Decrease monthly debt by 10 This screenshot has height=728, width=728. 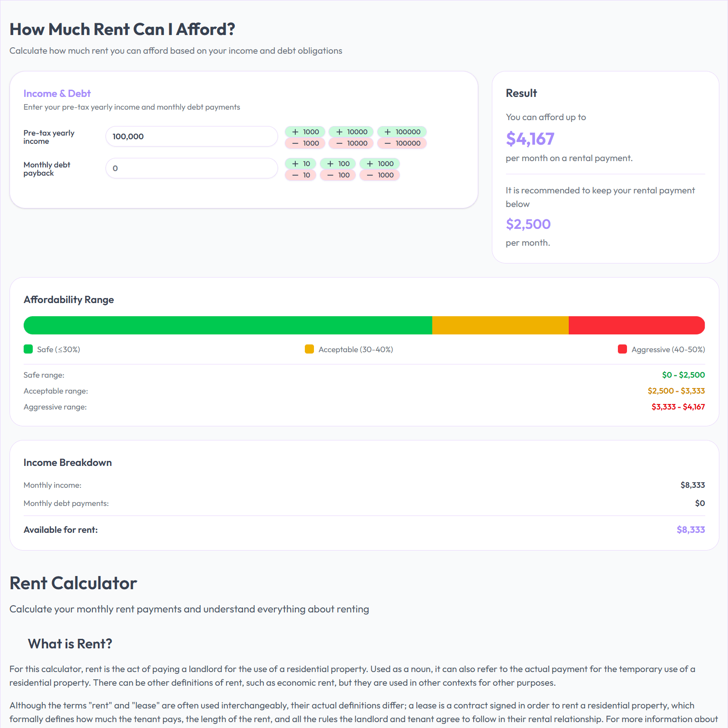300,175
